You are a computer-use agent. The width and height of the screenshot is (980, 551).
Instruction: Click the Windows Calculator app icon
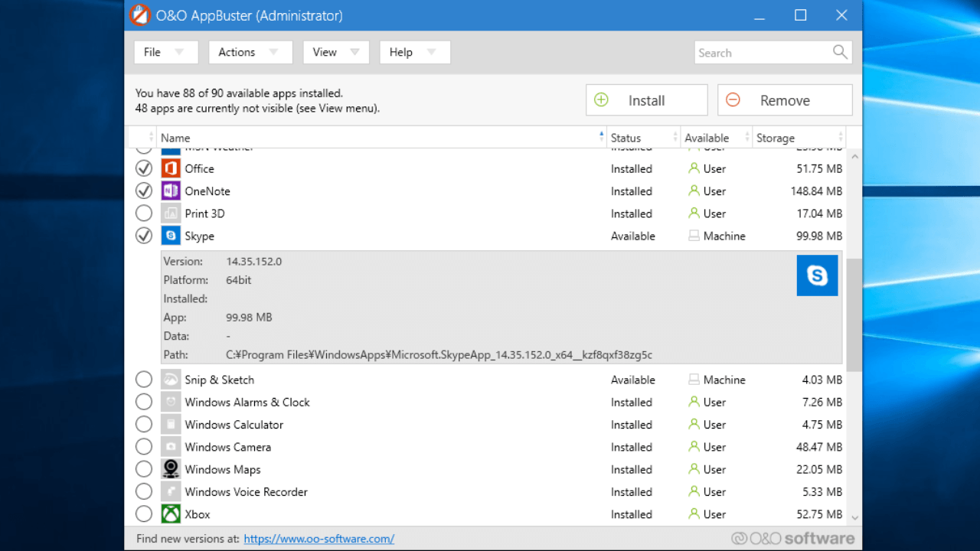coord(171,425)
